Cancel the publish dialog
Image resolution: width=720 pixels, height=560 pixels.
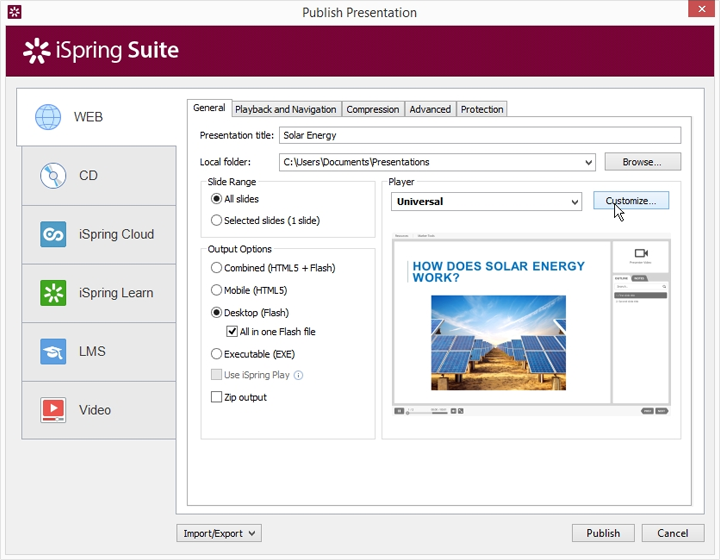(x=673, y=533)
